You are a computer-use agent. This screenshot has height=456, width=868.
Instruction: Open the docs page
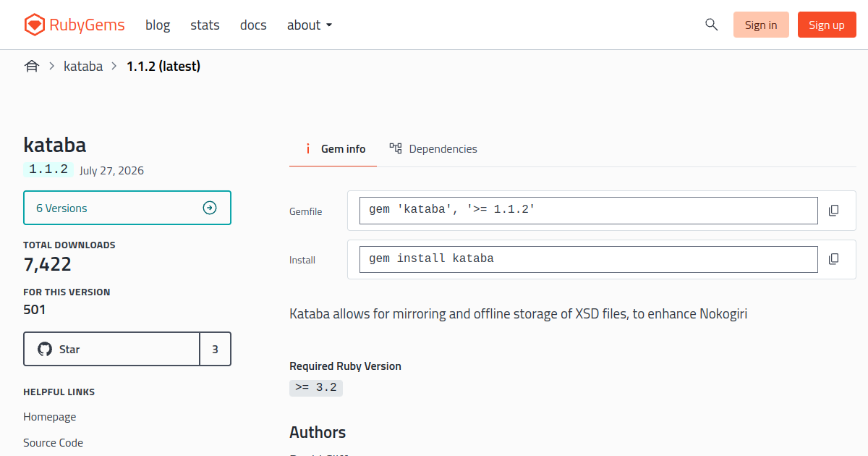click(x=253, y=25)
